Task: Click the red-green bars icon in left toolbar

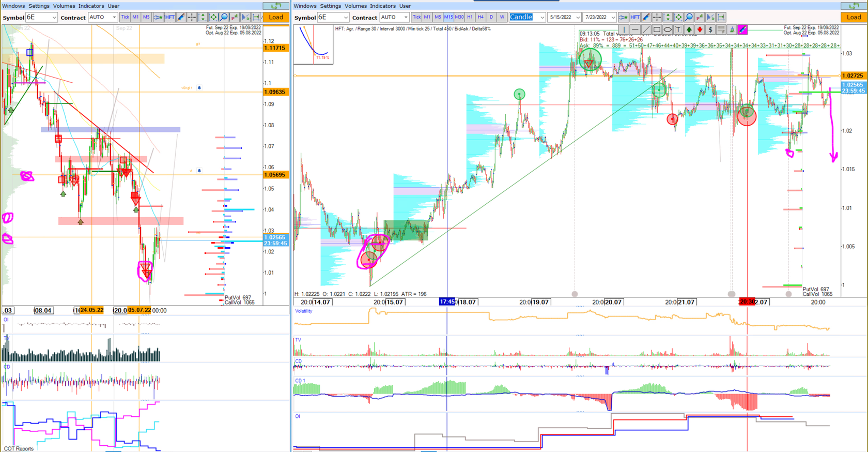Action: pyautogui.click(x=235, y=17)
